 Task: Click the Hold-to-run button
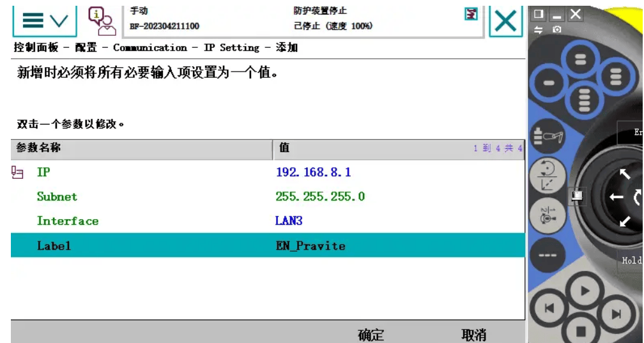tap(631, 261)
